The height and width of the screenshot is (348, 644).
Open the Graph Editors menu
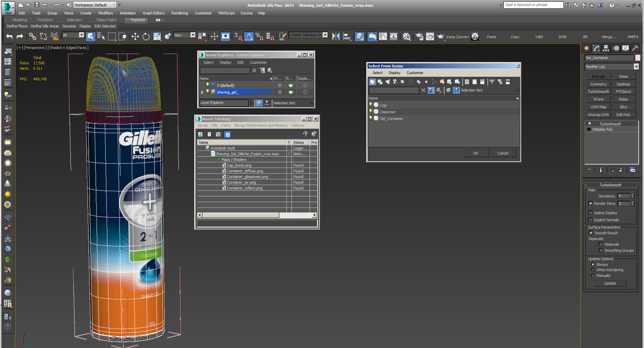coord(154,13)
